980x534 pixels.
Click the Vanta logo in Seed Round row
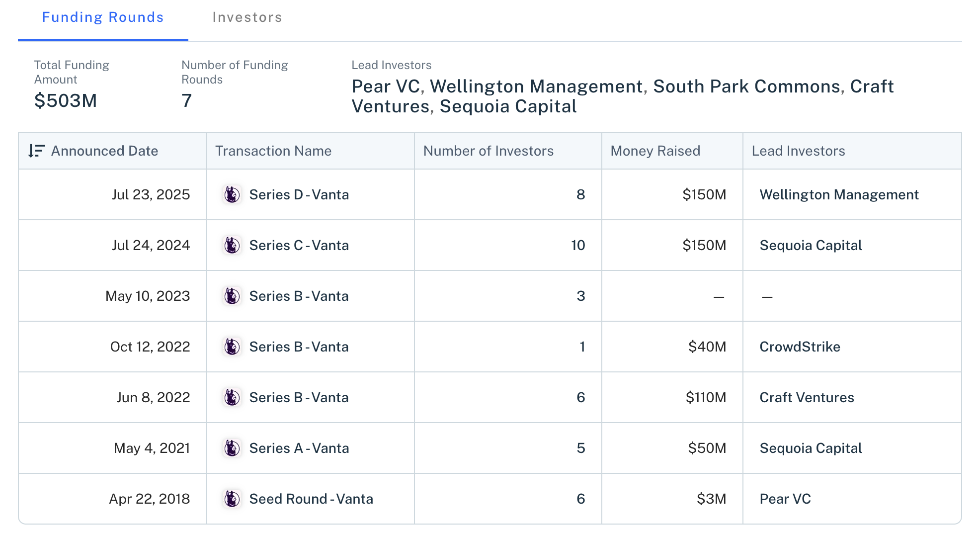232,499
